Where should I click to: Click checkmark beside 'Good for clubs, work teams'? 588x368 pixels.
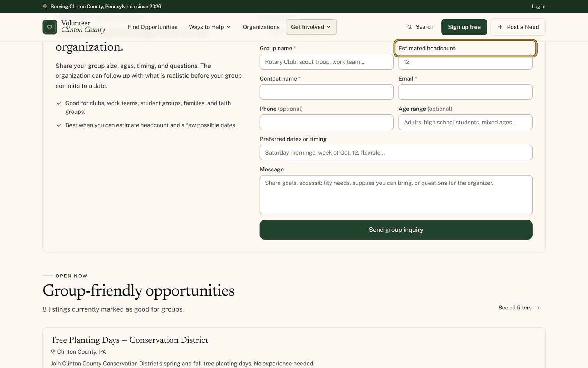[x=59, y=103]
